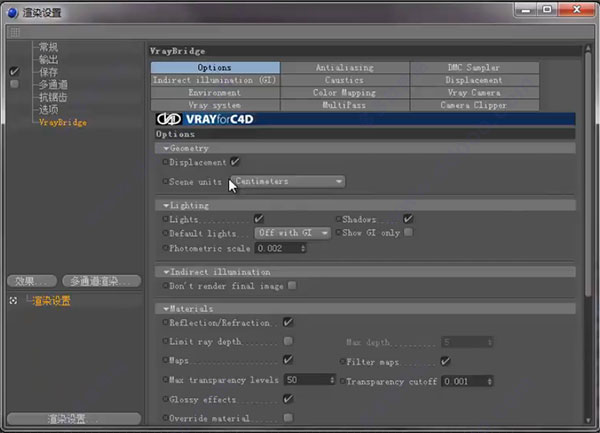Click the 多通道渲染... button
The height and width of the screenshot is (433, 600).
101,282
